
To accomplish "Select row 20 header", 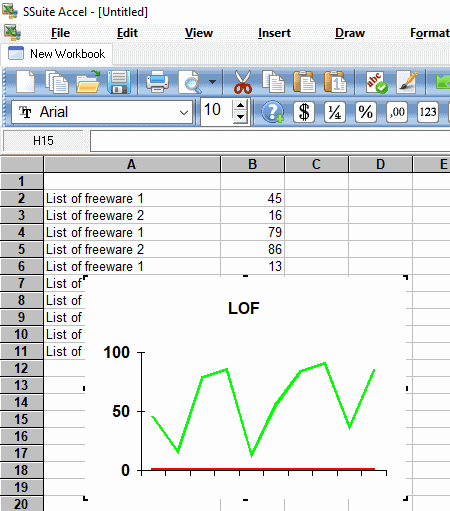I will point(22,504).
